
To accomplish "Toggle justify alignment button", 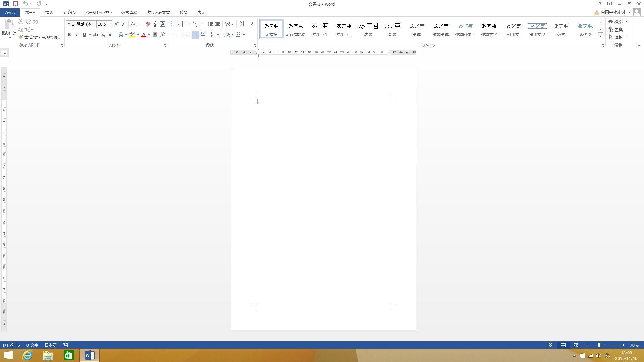I will tap(195, 35).
